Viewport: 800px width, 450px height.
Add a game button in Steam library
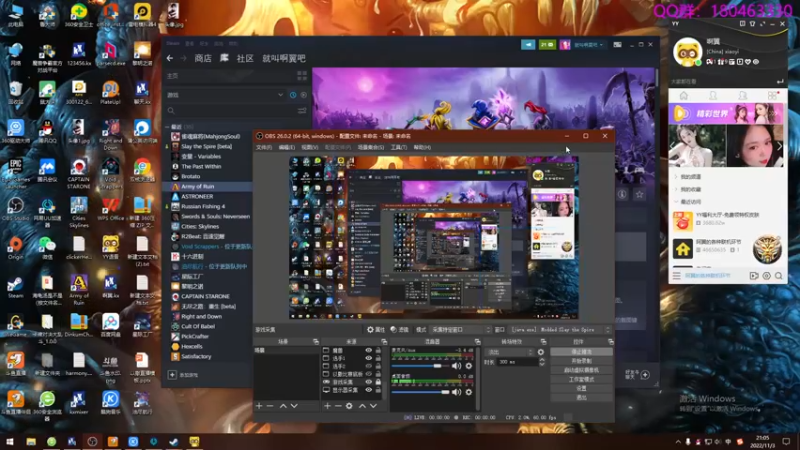click(x=184, y=375)
